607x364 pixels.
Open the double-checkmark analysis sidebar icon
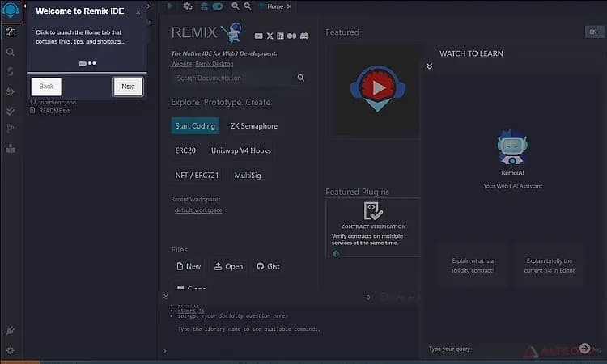point(11,111)
